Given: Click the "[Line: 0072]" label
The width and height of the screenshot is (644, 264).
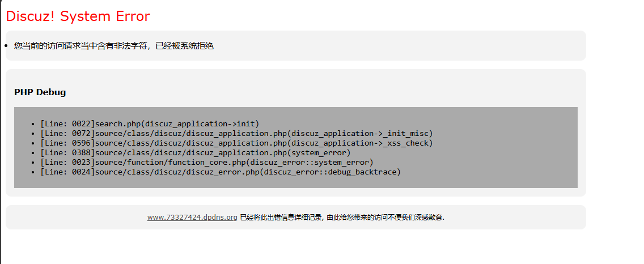Looking at the screenshot, I should [67, 133].
